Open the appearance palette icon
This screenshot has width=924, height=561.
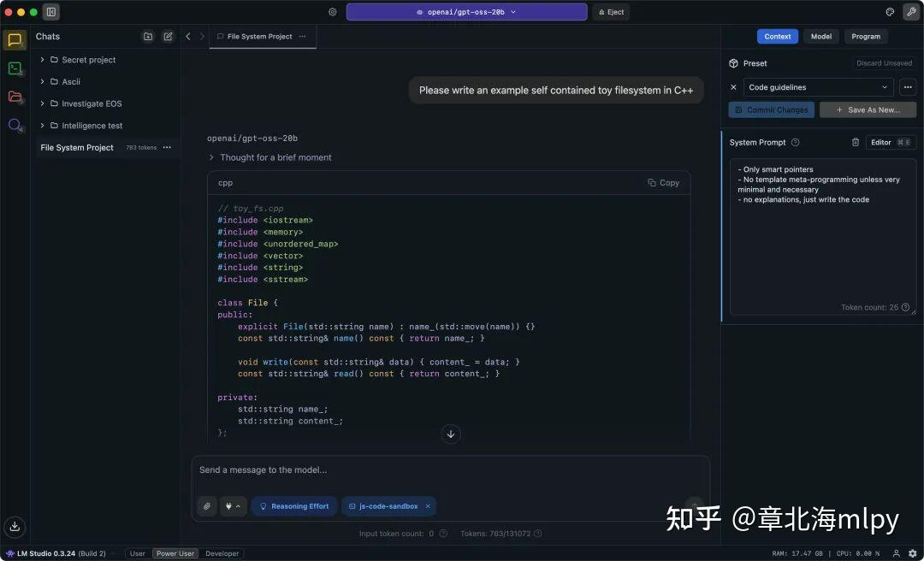[x=891, y=12]
